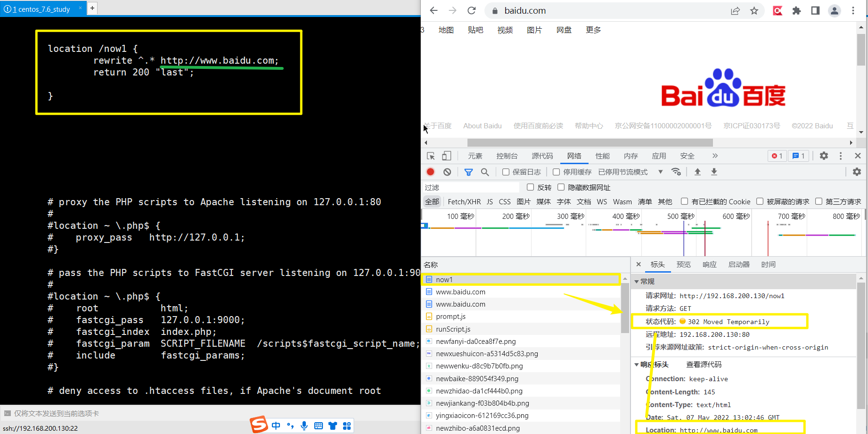Toggle the network filter funnel icon
Image resolution: width=868 pixels, height=434 pixels.
pyautogui.click(x=468, y=172)
